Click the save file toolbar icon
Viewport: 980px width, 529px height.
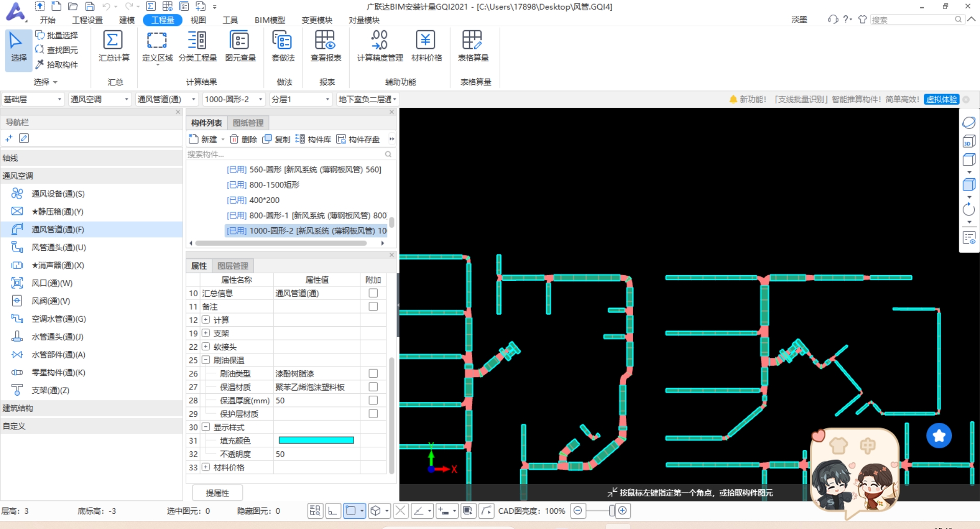click(x=90, y=7)
